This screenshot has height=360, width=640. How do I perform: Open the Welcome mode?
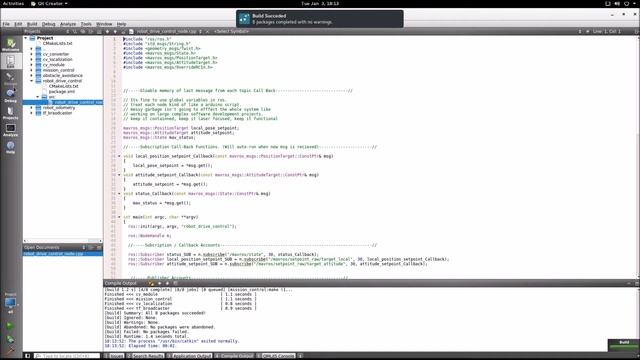pos(11,44)
